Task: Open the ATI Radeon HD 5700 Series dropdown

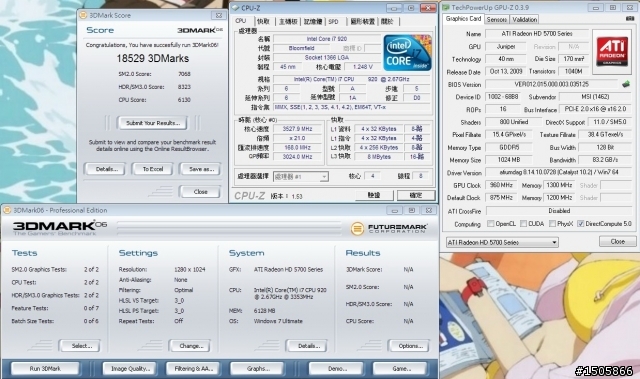Action: point(502,242)
